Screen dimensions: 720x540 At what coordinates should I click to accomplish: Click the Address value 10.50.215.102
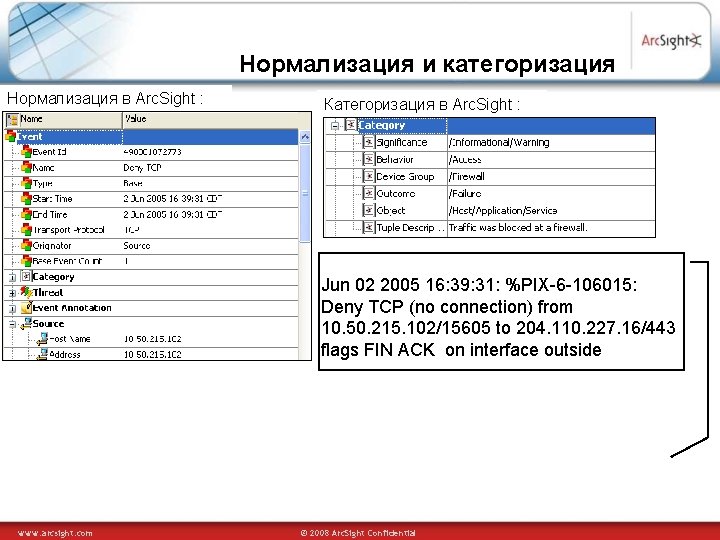pos(152,355)
